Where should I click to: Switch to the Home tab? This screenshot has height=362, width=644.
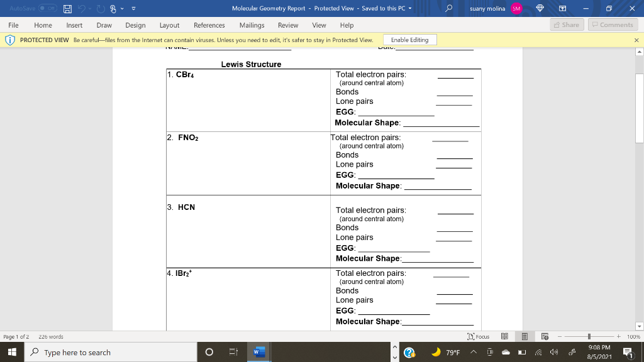point(43,25)
